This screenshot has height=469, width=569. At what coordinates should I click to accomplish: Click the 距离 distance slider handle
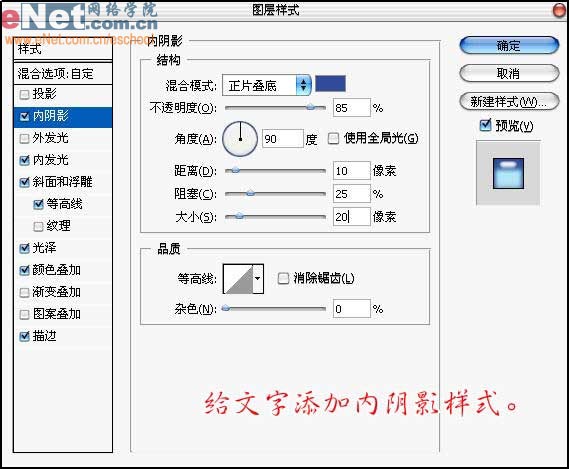click(x=235, y=170)
